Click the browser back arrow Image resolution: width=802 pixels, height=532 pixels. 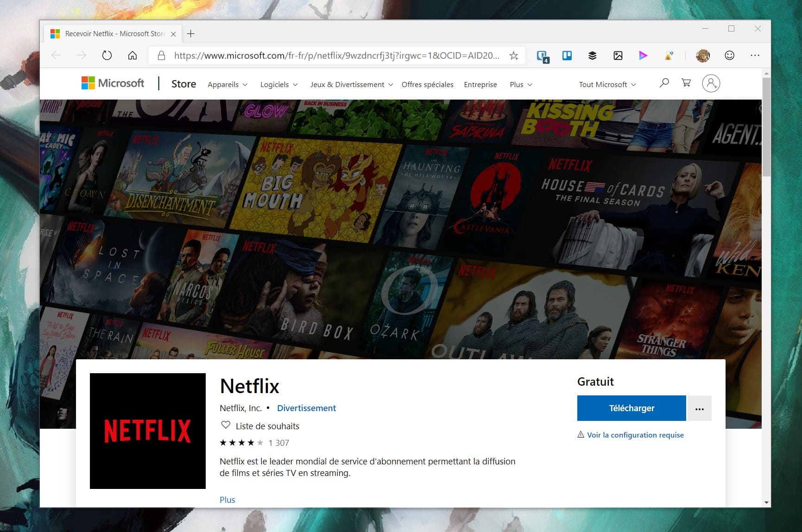click(56, 56)
